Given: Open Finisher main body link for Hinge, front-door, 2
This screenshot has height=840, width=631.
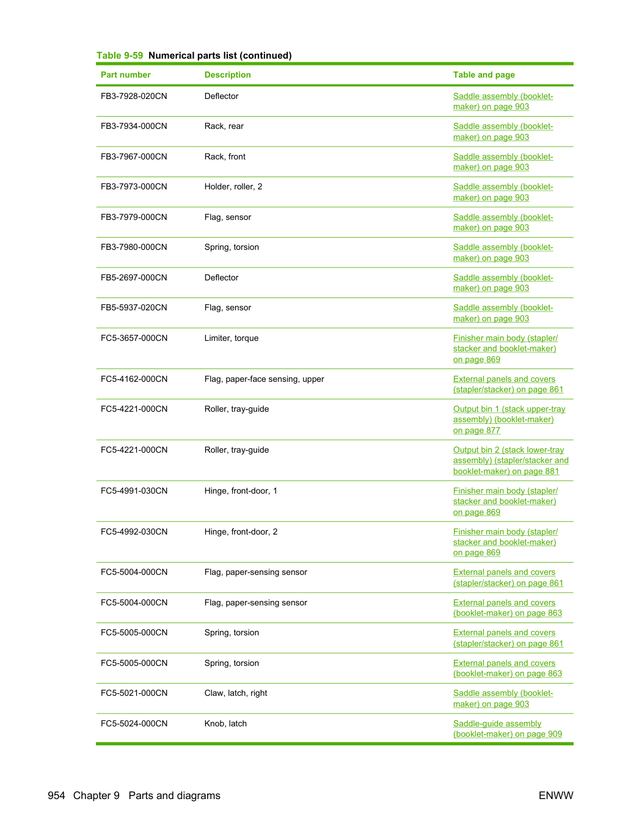Looking at the screenshot, I should [505, 542].
